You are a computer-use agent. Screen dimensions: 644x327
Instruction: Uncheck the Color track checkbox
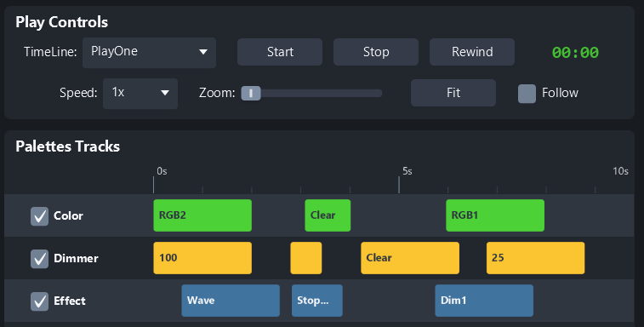(39, 216)
